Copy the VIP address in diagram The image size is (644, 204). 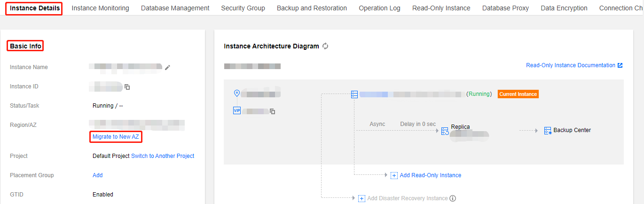click(273, 111)
